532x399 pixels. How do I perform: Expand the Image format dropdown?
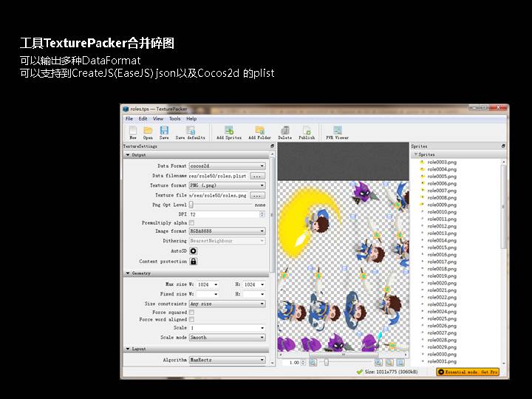click(227, 231)
